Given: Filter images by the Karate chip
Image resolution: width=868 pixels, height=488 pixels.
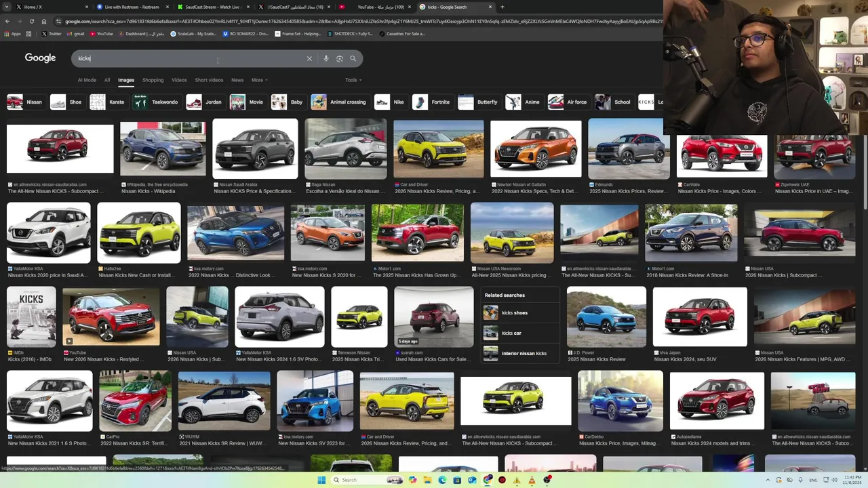Looking at the screenshot, I should tap(108, 102).
